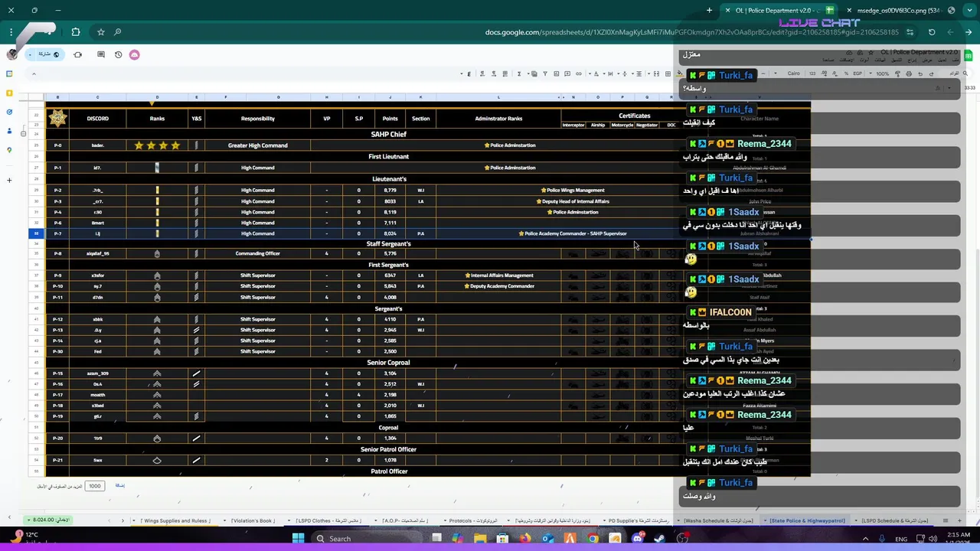Open Windows Start menu
The width and height of the screenshot is (980, 551).
tap(298, 538)
